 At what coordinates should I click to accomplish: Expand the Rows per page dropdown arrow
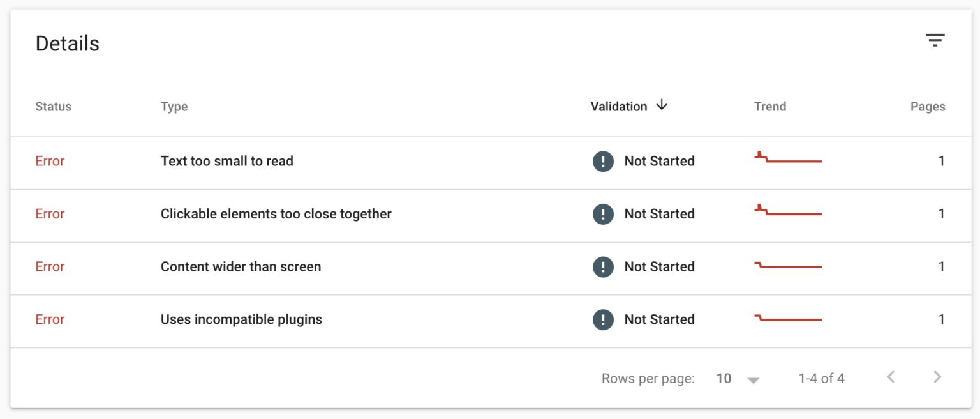pyautogui.click(x=754, y=380)
